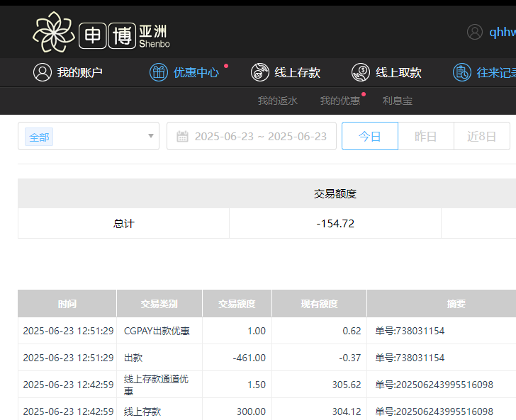516x420 pixels.
Task: Click the user avatar icon at top right
Action: 475,32
